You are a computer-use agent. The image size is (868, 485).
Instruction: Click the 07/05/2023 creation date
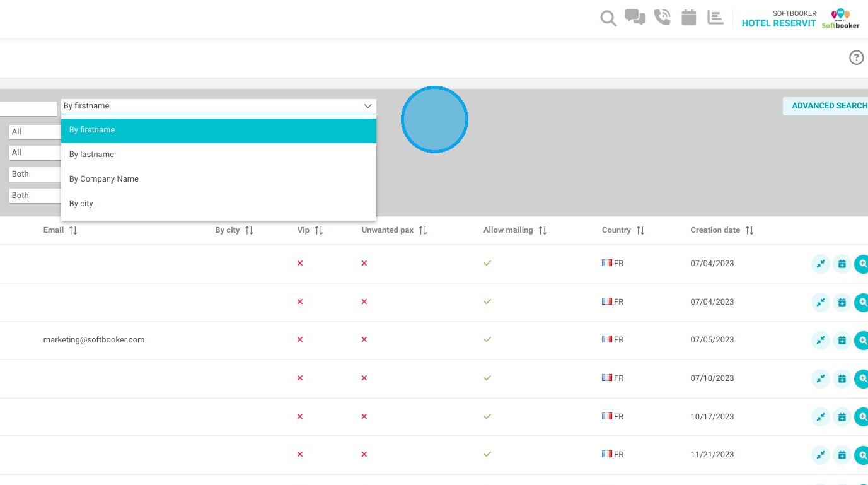click(712, 340)
